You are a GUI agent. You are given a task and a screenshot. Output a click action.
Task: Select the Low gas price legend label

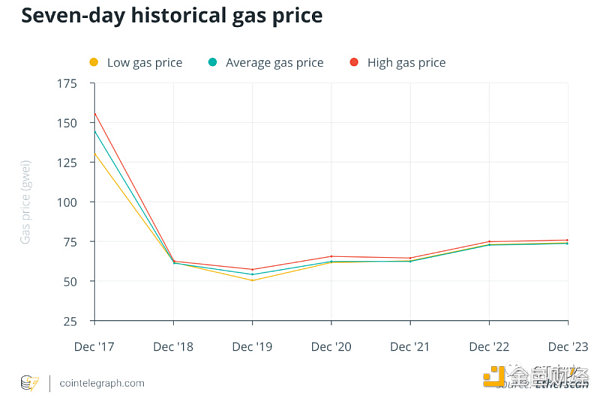(x=145, y=63)
